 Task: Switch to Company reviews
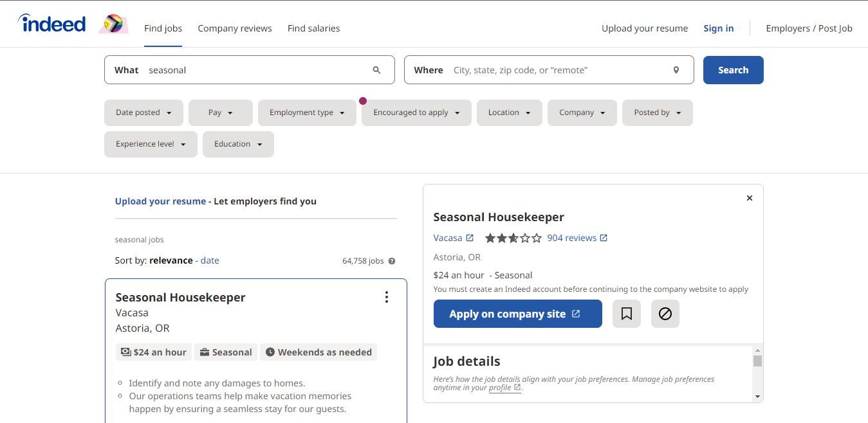click(x=234, y=28)
